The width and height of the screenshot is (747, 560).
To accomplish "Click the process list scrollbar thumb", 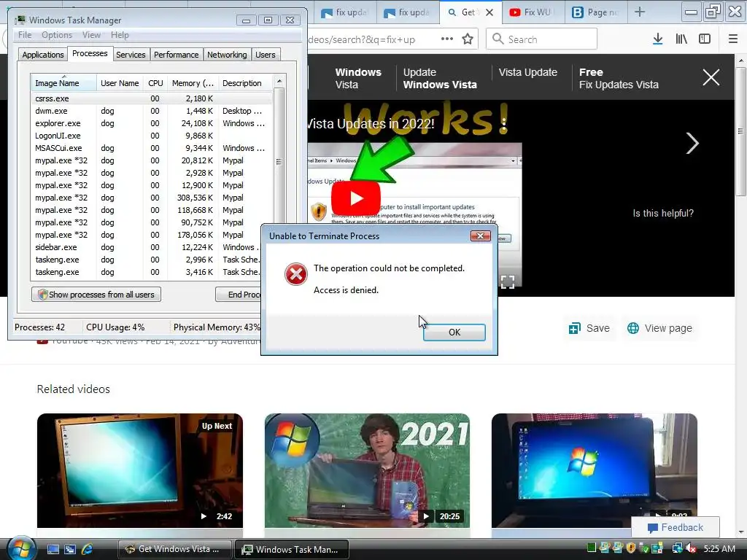I will 279,162.
